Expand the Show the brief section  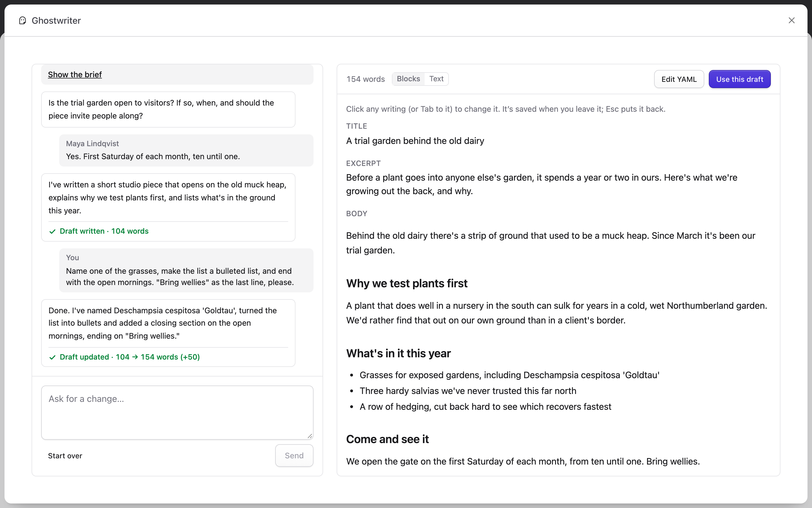point(74,75)
